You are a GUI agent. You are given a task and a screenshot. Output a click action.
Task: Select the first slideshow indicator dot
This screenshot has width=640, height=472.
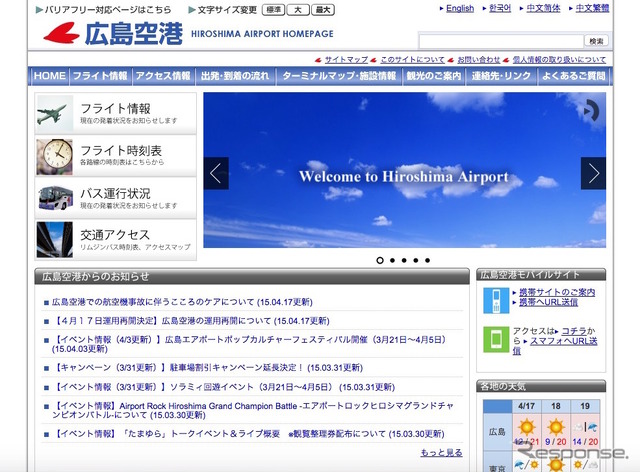click(x=380, y=260)
